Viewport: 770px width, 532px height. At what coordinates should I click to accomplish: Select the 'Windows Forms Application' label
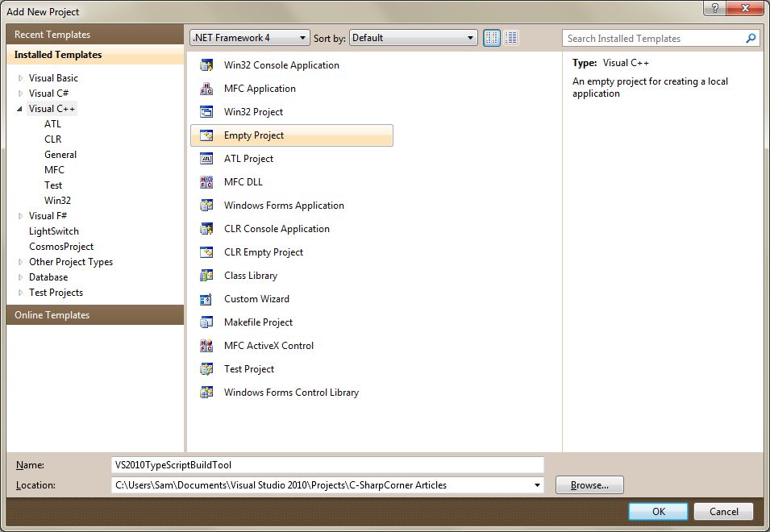[x=284, y=206]
